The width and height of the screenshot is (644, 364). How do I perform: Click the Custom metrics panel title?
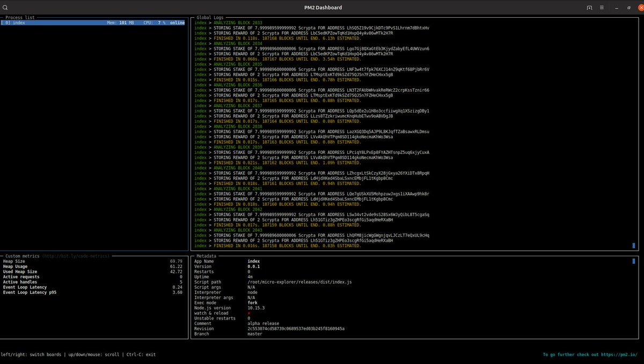click(x=23, y=256)
